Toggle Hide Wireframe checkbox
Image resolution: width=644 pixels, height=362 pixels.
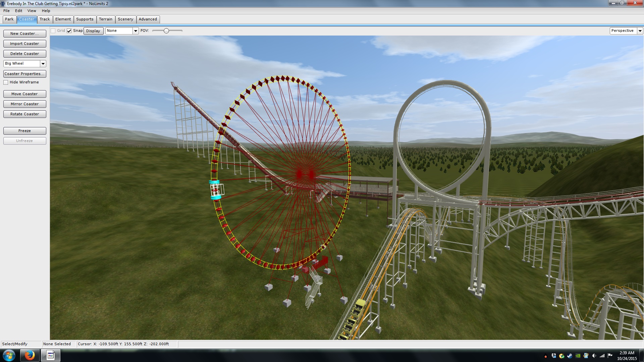(x=6, y=82)
